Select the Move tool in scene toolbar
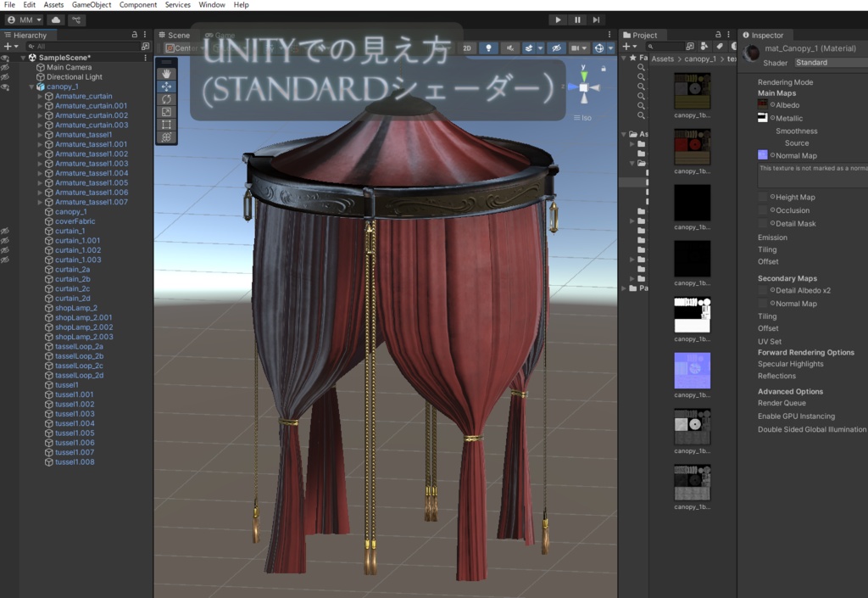The height and width of the screenshot is (598, 868). pyautogui.click(x=166, y=87)
